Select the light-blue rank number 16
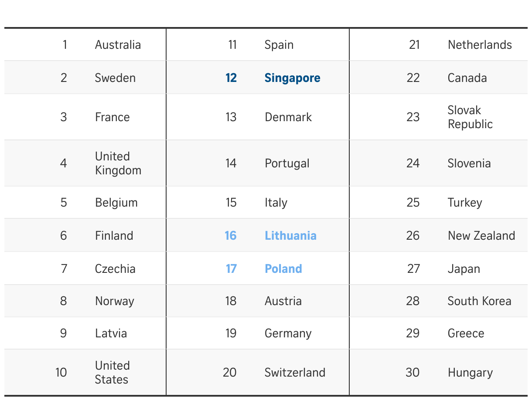 (x=231, y=236)
